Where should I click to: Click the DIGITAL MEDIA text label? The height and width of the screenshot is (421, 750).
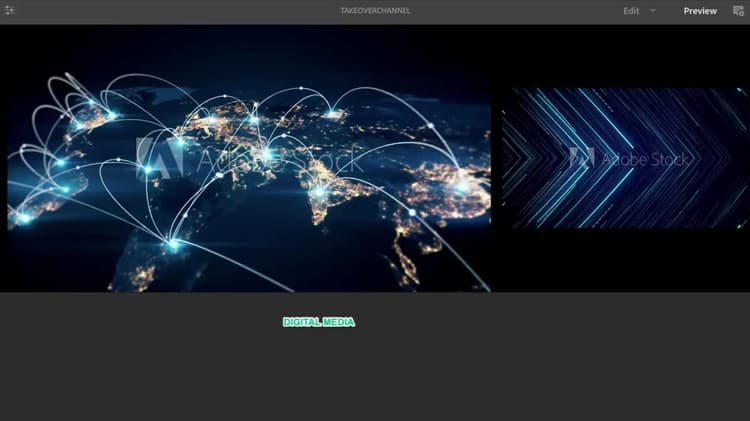tap(319, 322)
